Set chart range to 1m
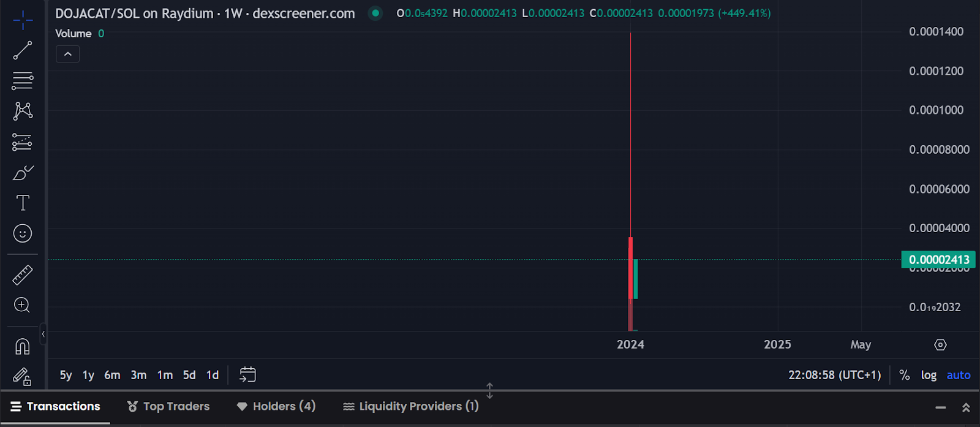The image size is (980, 427). [x=165, y=375]
